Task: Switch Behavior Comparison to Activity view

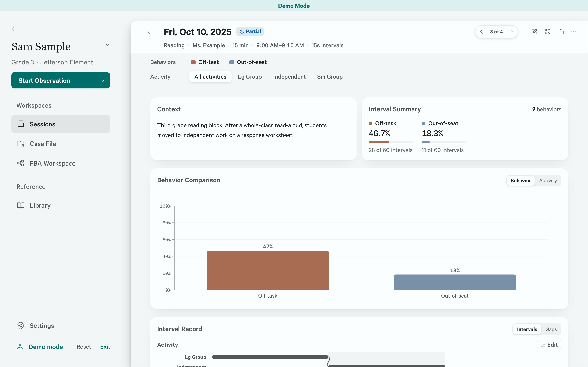Action: click(548, 181)
